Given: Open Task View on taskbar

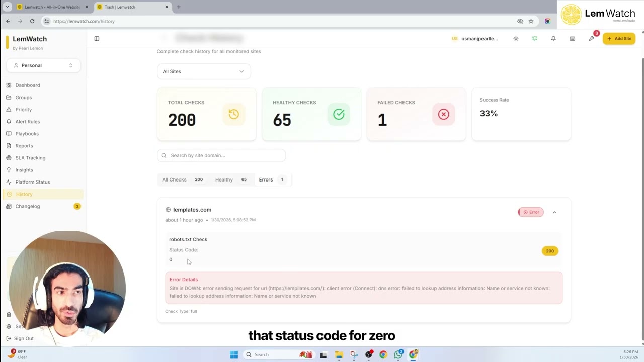Looking at the screenshot, I should pyautogui.click(x=324, y=355).
